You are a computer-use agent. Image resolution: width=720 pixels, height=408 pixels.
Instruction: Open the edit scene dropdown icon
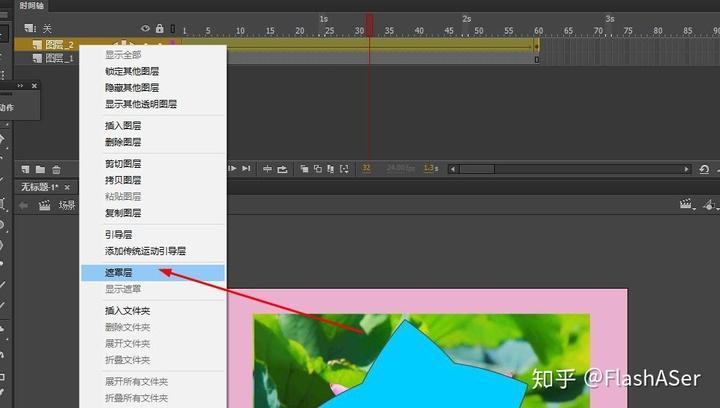pos(686,204)
